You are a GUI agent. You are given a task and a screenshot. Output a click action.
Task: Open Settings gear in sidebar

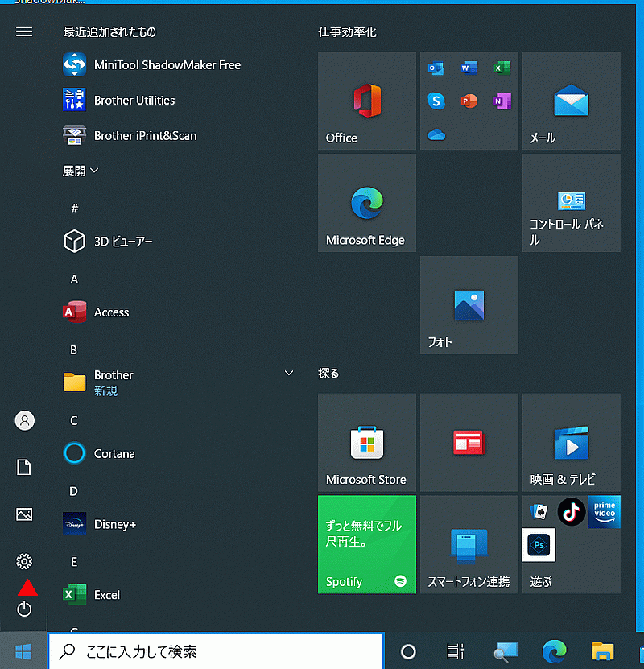(x=24, y=561)
